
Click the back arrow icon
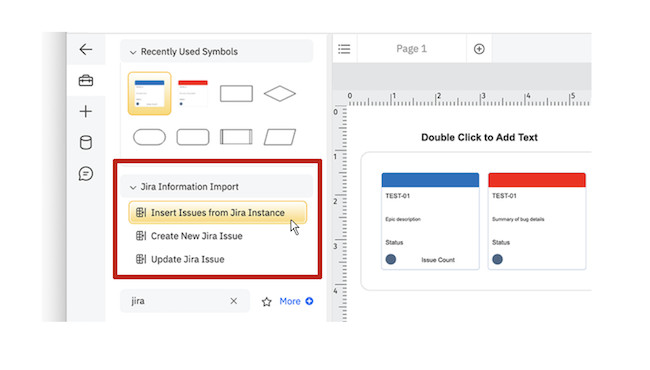tap(86, 49)
